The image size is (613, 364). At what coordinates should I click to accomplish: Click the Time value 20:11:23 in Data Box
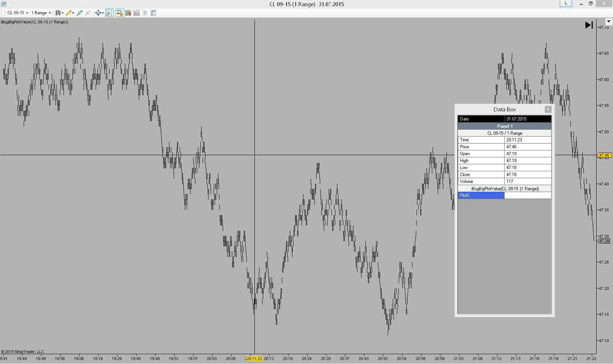point(514,140)
